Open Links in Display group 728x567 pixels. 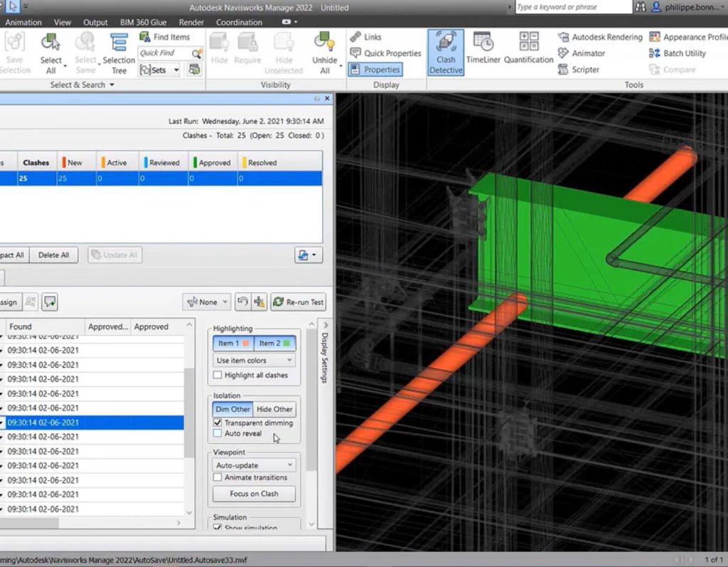click(x=366, y=37)
